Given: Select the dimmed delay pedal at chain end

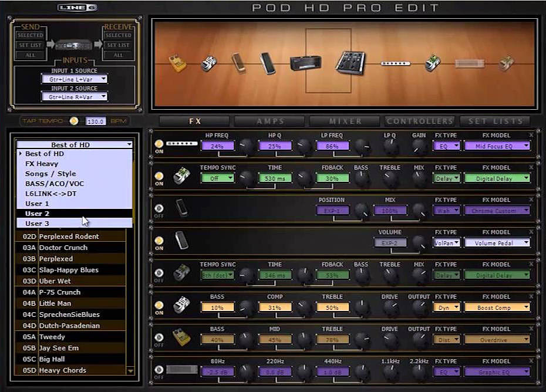Looking at the screenshot, I should [x=506, y=63].
